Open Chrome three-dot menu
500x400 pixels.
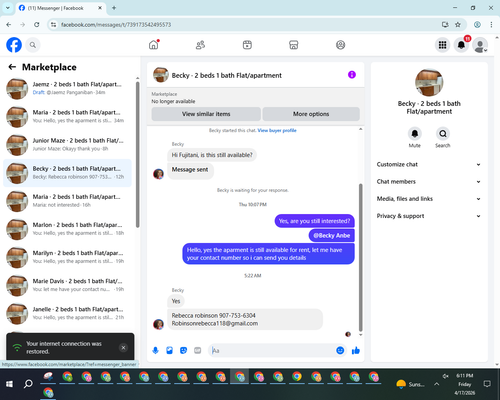(491, 24)
